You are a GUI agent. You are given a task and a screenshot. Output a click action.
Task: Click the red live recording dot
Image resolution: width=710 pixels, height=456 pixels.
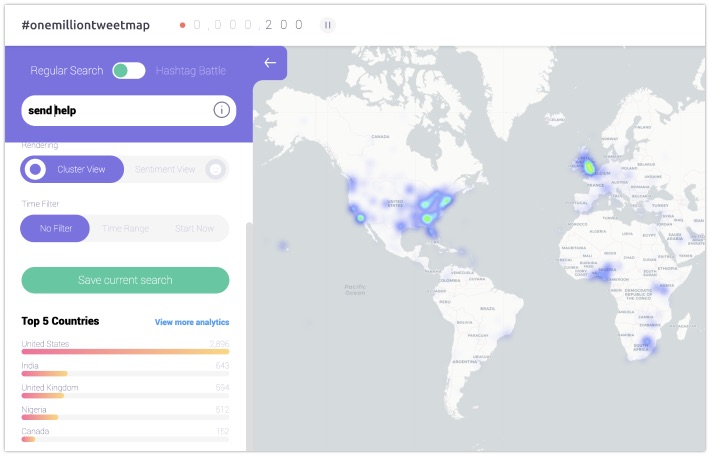point(182,25)
